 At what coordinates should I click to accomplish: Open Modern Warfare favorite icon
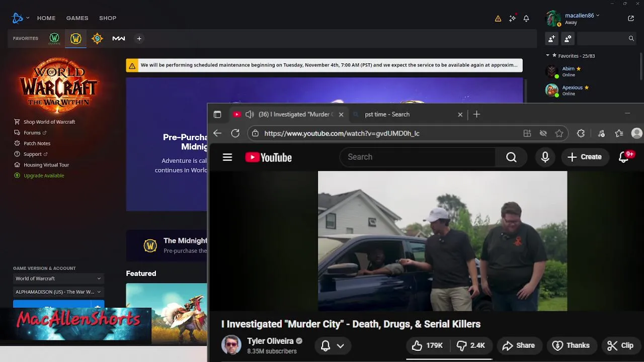[119, 38]
